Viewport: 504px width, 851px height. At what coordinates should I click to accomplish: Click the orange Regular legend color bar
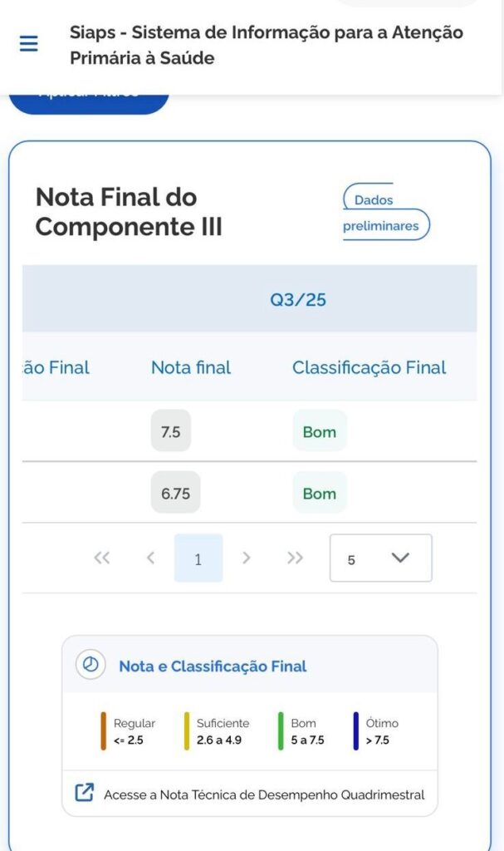104,731
